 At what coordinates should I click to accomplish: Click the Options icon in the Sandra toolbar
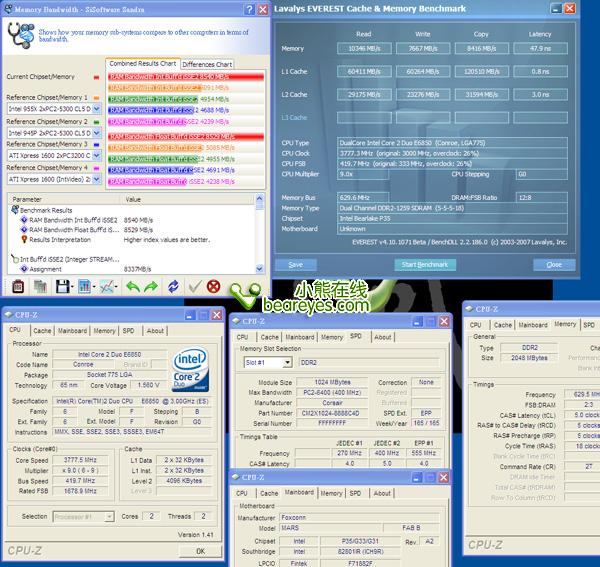[18, 286]
